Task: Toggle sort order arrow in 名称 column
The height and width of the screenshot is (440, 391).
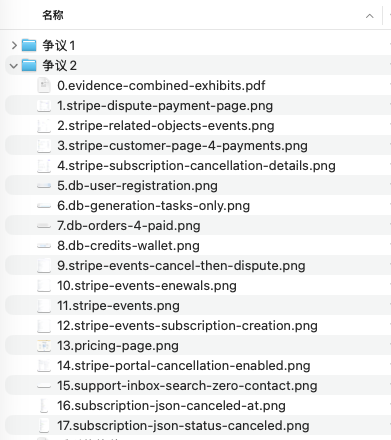Action: pyautogui.click(x=369, y=16)
